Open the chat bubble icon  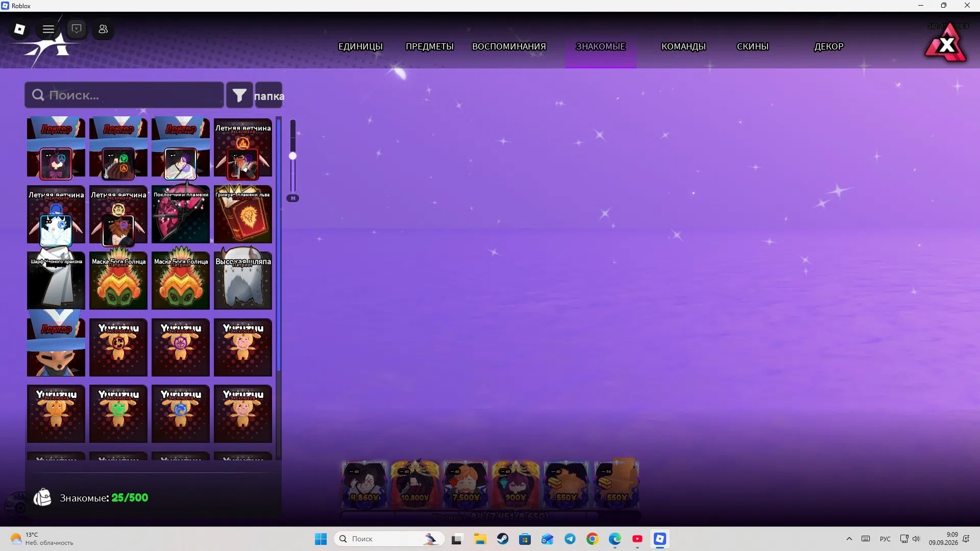tap(77, 29)
